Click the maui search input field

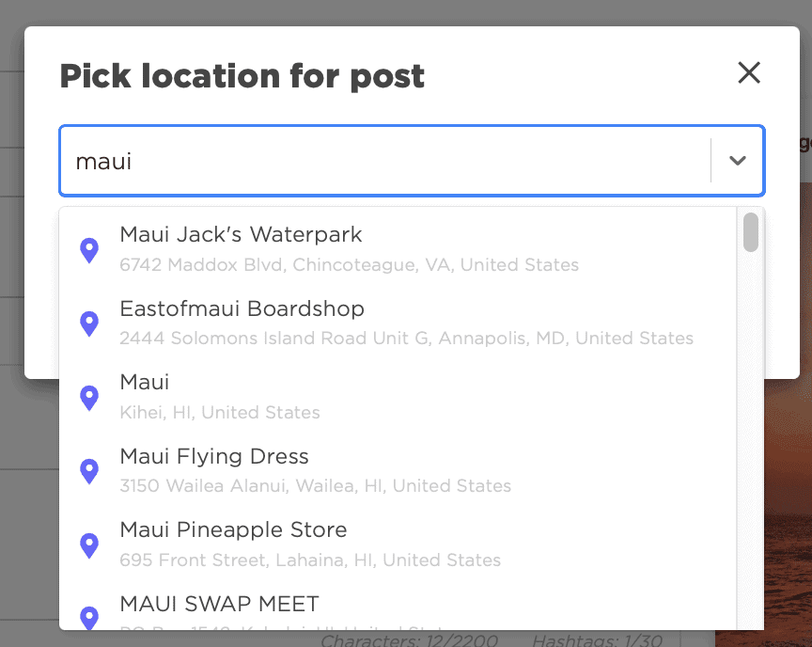(x=376, y=160)
